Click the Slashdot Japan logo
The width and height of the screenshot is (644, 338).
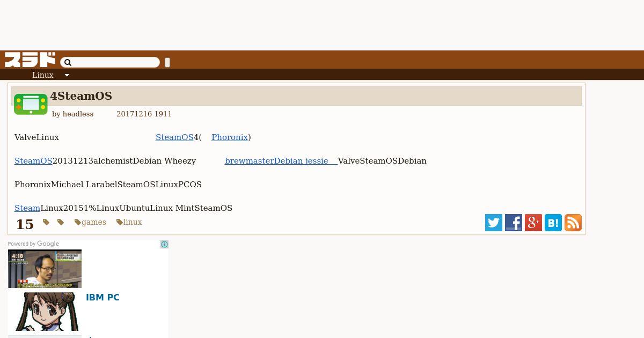coord(30,60)
